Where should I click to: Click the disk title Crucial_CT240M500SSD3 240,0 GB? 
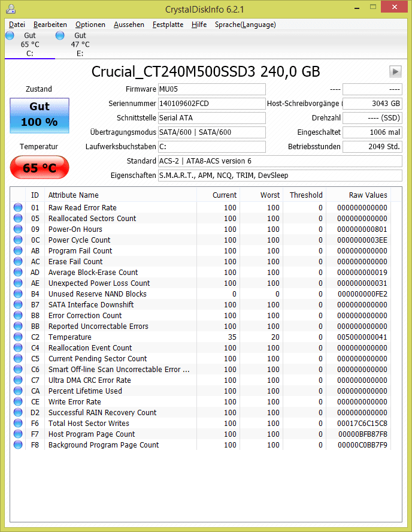pos(206,71)
